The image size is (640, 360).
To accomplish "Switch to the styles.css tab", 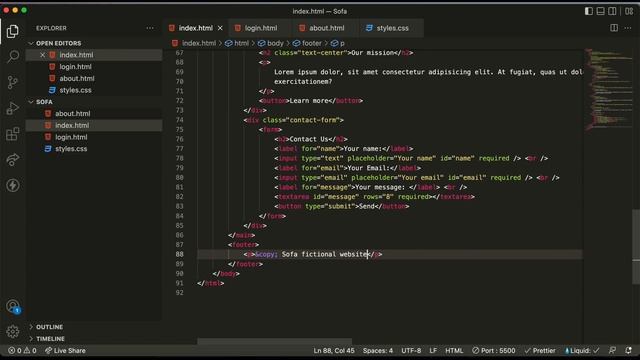I will pos(392,28).
